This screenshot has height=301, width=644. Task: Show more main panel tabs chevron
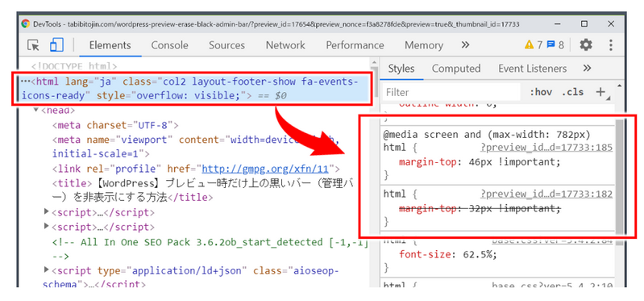click(465, 45)
